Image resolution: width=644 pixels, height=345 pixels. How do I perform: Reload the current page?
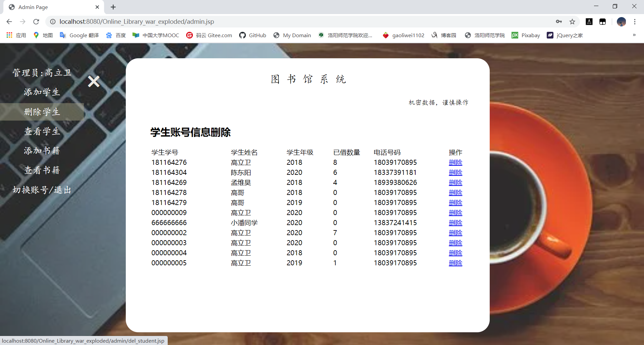[36, 21]
